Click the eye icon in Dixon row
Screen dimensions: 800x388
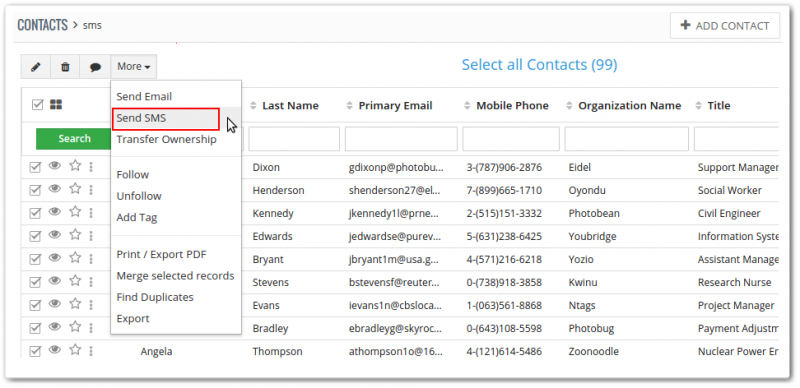55,165
